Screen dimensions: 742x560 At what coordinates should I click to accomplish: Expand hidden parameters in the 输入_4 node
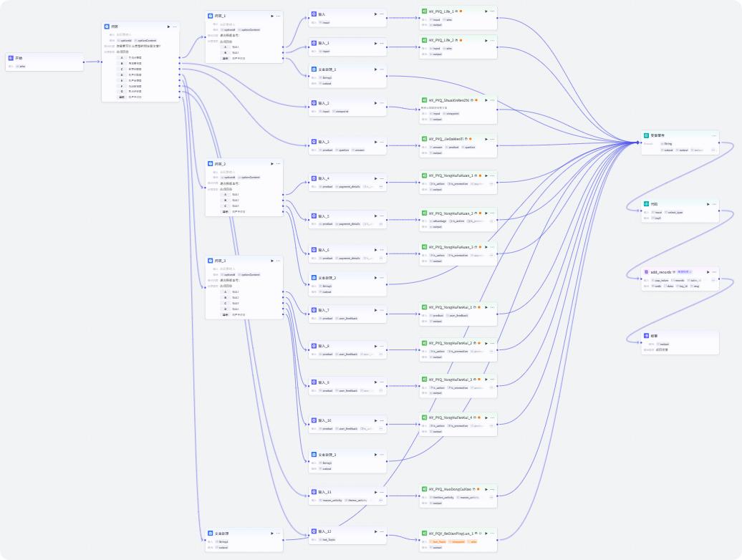pyautogui.click(x=380, y=186)
